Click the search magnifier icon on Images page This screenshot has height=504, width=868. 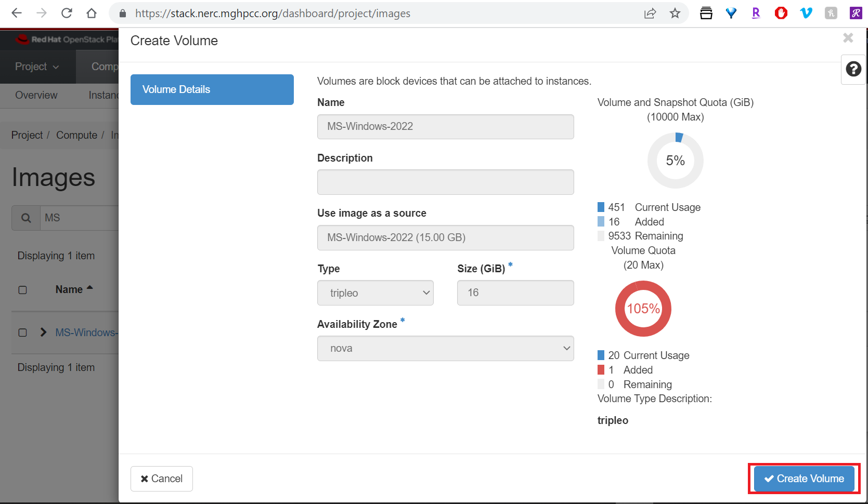(x=26, y=218)
